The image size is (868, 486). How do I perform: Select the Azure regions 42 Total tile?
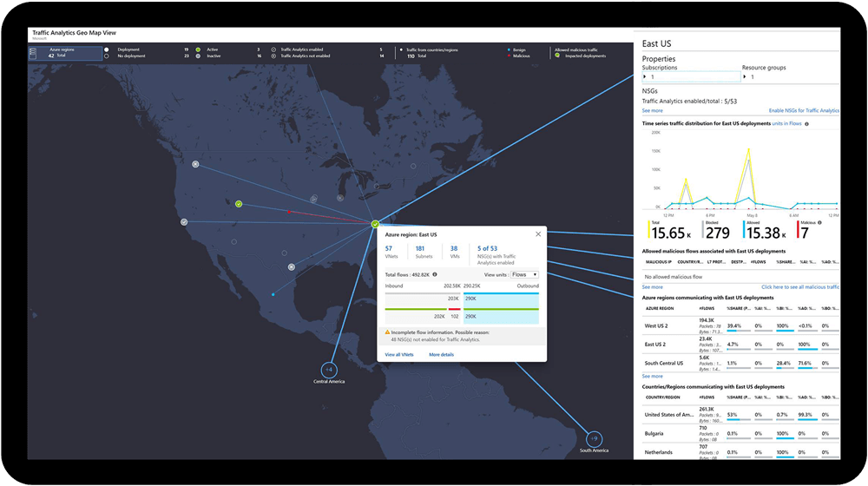click(x=65, y=53)
